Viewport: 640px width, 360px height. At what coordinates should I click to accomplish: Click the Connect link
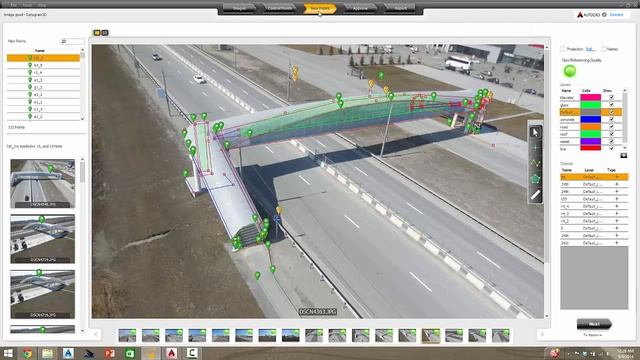coord(616,15)
